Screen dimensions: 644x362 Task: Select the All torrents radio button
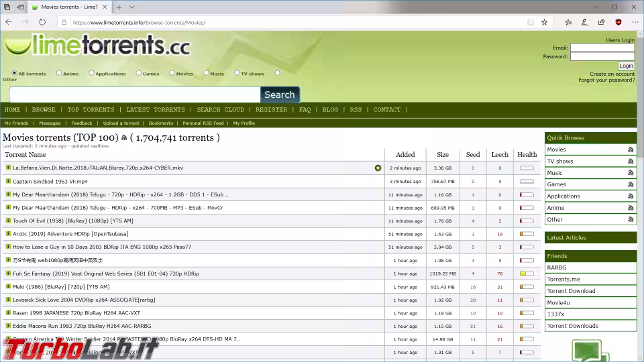click(x=14, y=72)
